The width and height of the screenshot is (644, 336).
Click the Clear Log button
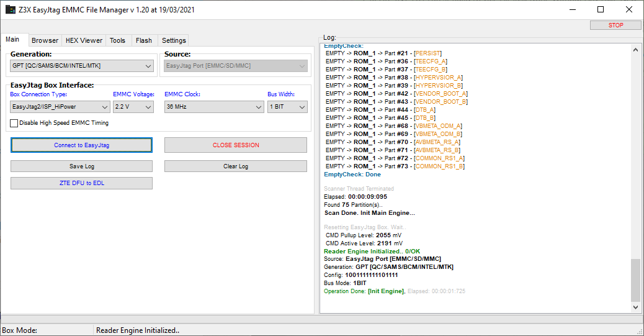[236, 166]
